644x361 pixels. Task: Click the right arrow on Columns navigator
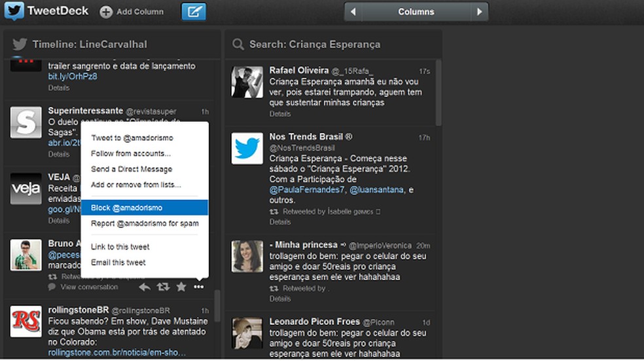[479, 12]
